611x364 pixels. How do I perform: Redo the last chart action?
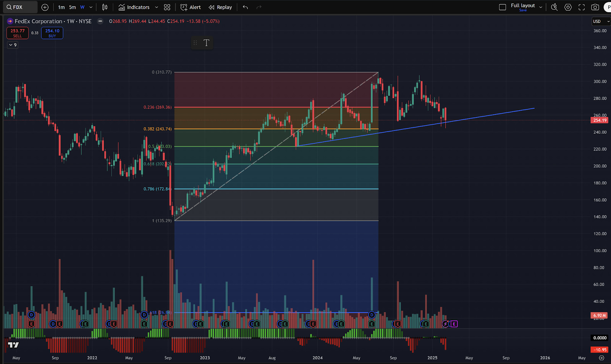tap(259, 7)
